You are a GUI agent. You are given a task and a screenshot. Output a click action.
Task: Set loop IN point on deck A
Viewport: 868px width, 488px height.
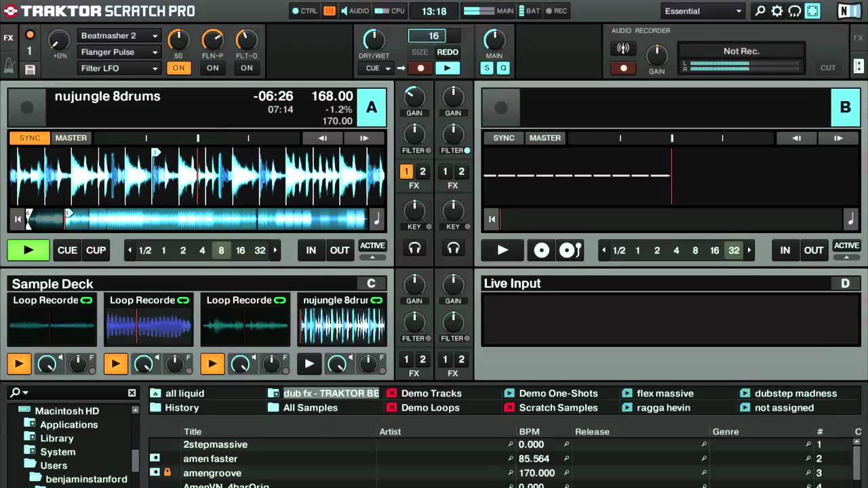(311, 250)
